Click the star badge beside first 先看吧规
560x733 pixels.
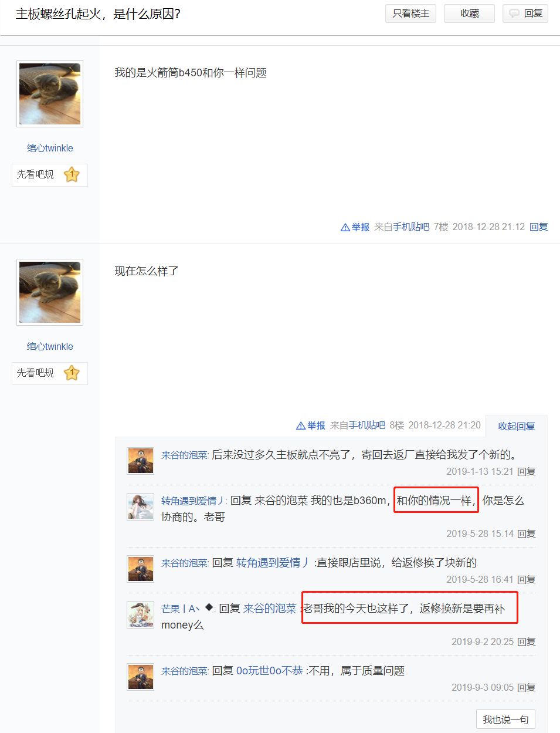[x=72, y=174]
